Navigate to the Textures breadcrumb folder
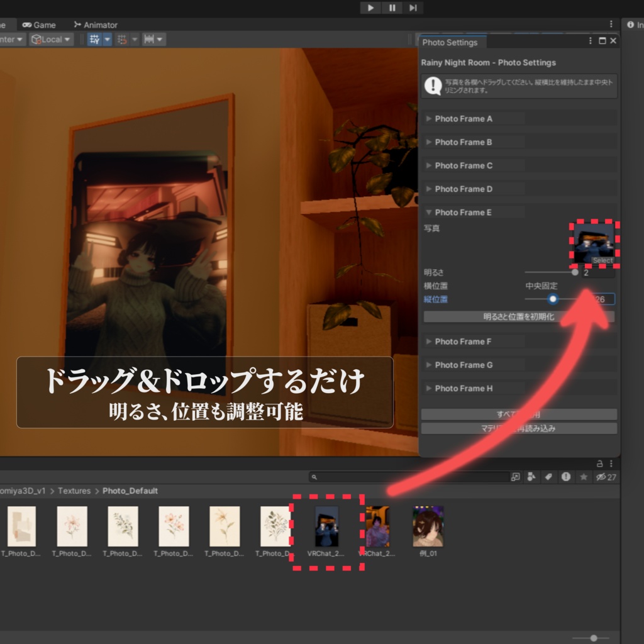Image resolution: width=644 pixels, height=644 pixels. 74,491
